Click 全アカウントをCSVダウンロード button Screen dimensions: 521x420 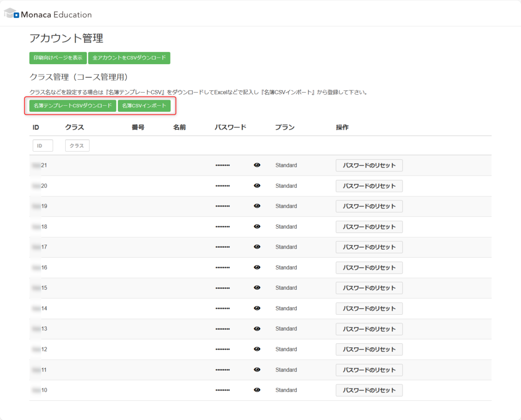tap(129, 58)
